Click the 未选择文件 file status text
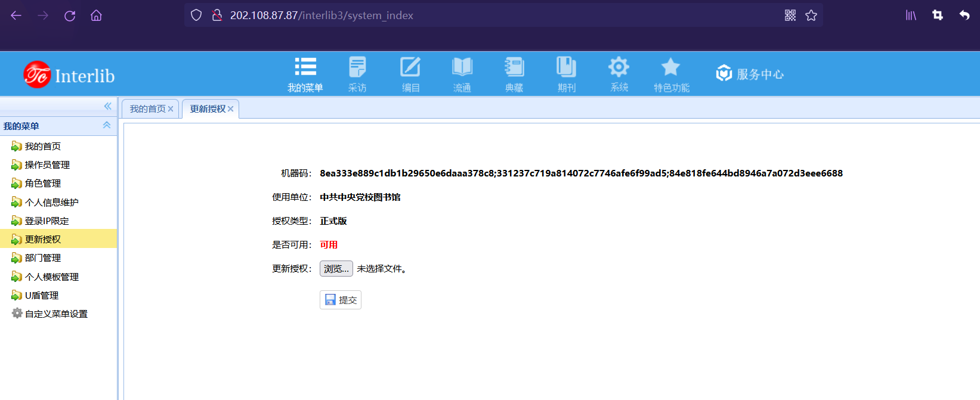The height and width of the screenshot is (400, 980). 382,269
